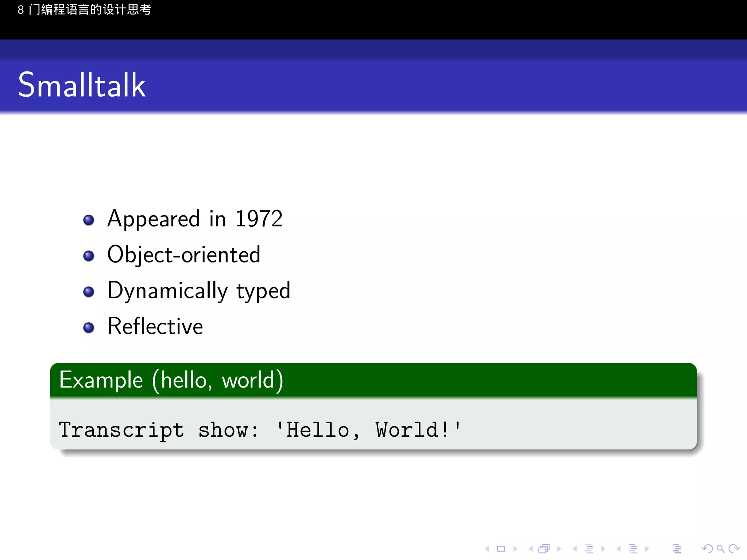The height and width of the screenshot is (560, 747).
Task: Click the next slide arrow beside the rectangle icon
Action: click(x=515, y=549)
